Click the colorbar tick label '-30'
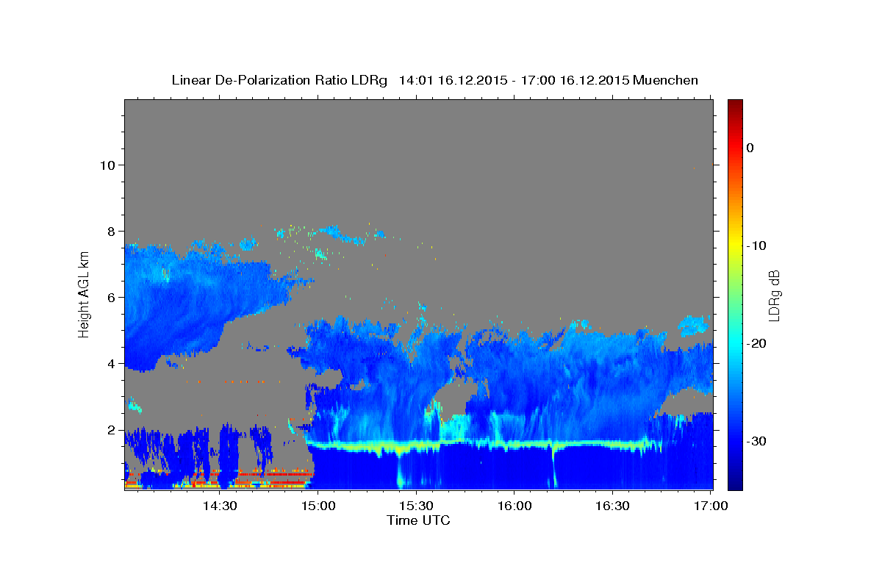This screenshot has height=588, width=882. pyautogui.click(x=756, y=441)
